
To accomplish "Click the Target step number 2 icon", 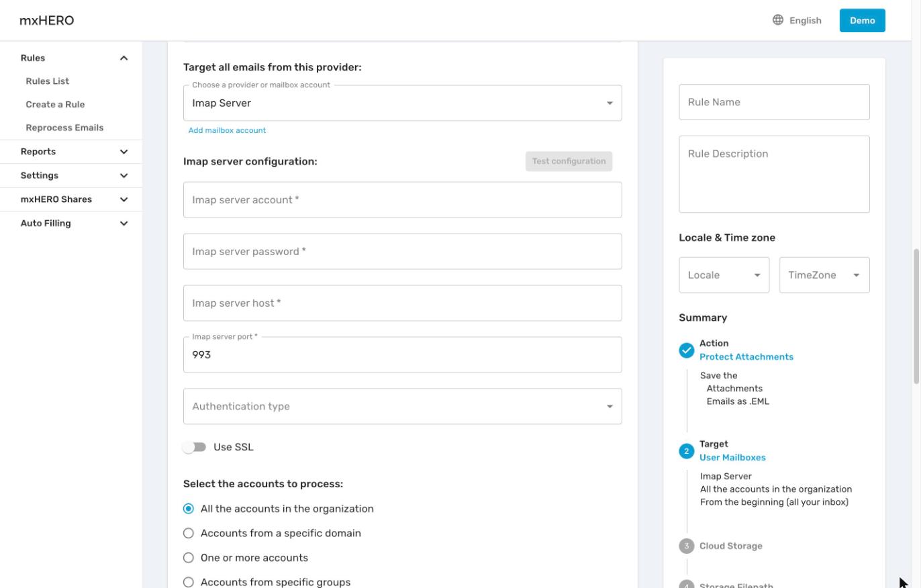I will point(686,451).
